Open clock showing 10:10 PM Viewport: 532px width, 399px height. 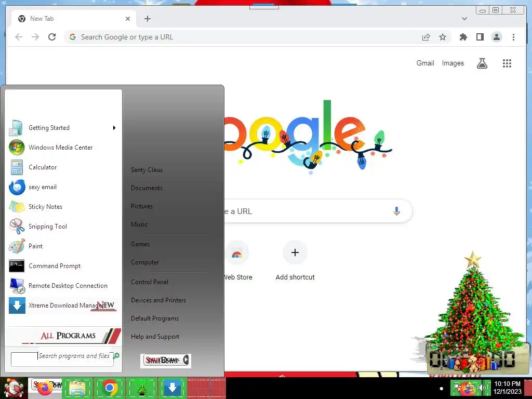pos(507,388)
